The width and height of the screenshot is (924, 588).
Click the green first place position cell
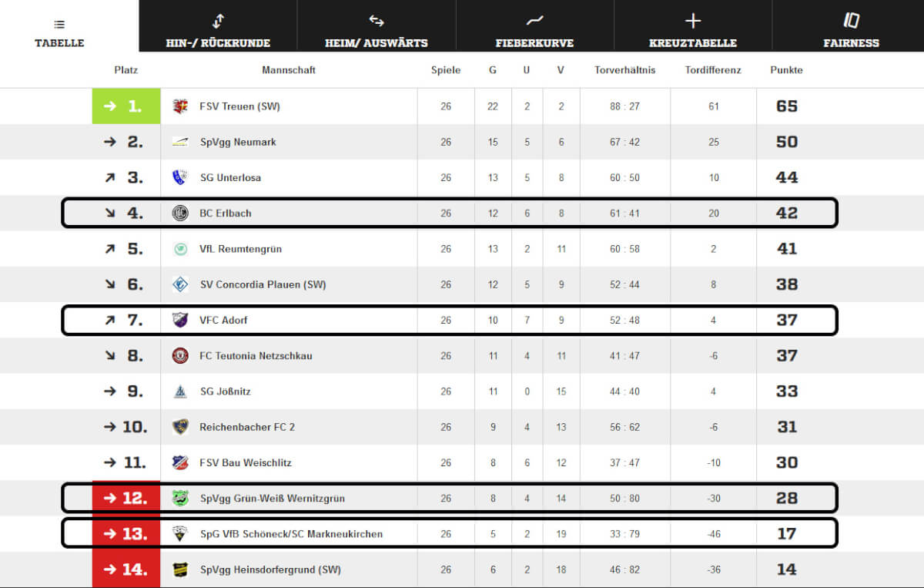pos(126,106)
